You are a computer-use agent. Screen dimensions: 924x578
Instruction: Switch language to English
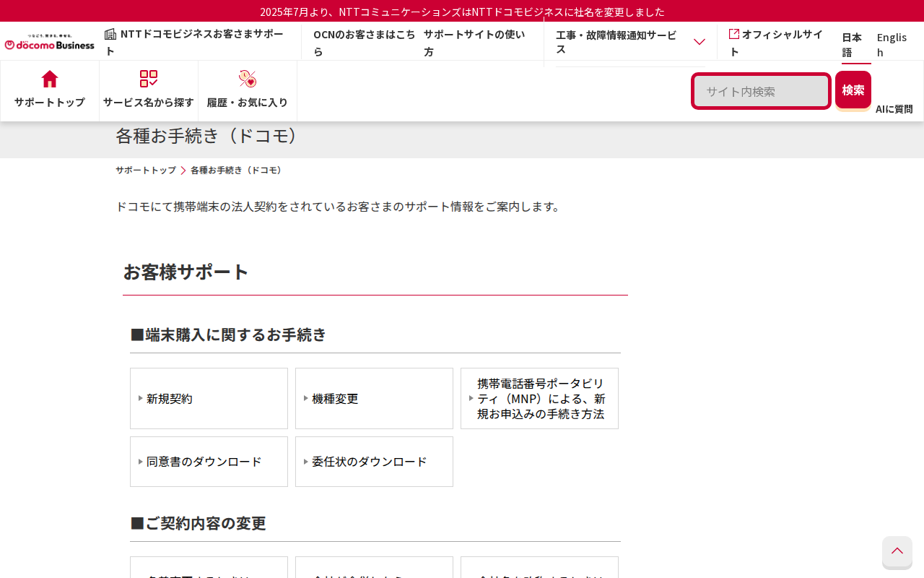coord(892,45)
